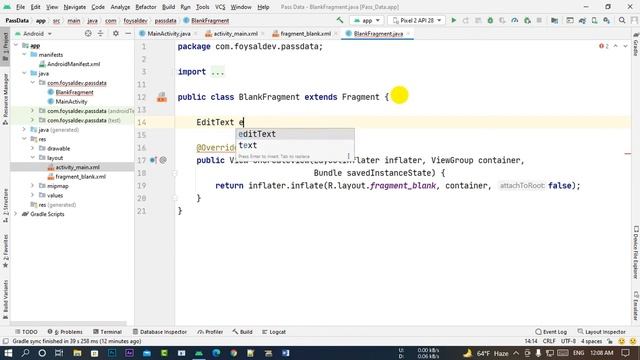Open the Terminal tool window
This screenshot has width=640, height=360.
[107, 332]
